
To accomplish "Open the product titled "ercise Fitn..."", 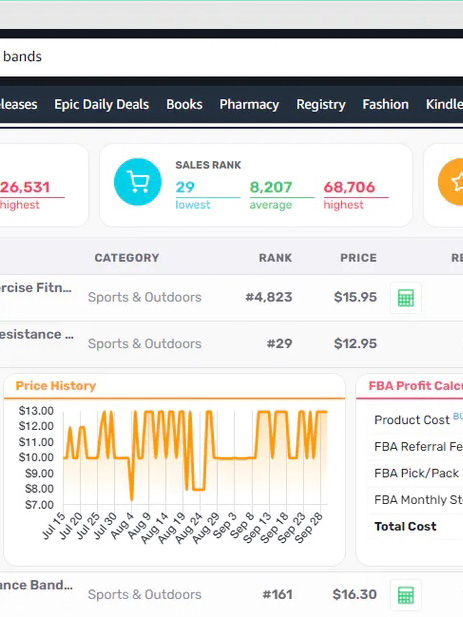I will 36,288.
